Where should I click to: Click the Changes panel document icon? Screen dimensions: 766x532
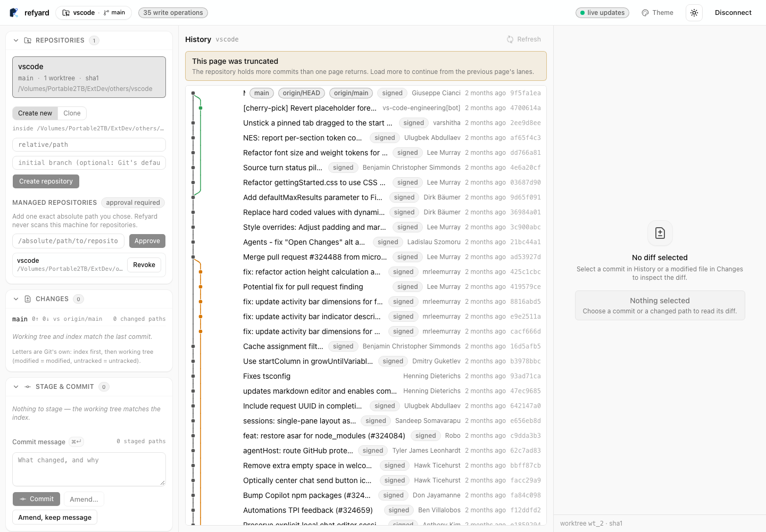28,299
